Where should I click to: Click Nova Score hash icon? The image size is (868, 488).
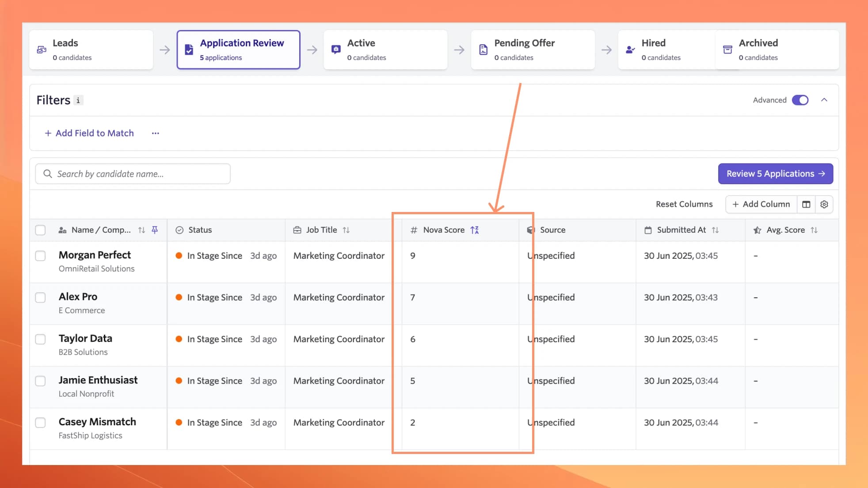(414, 230)
